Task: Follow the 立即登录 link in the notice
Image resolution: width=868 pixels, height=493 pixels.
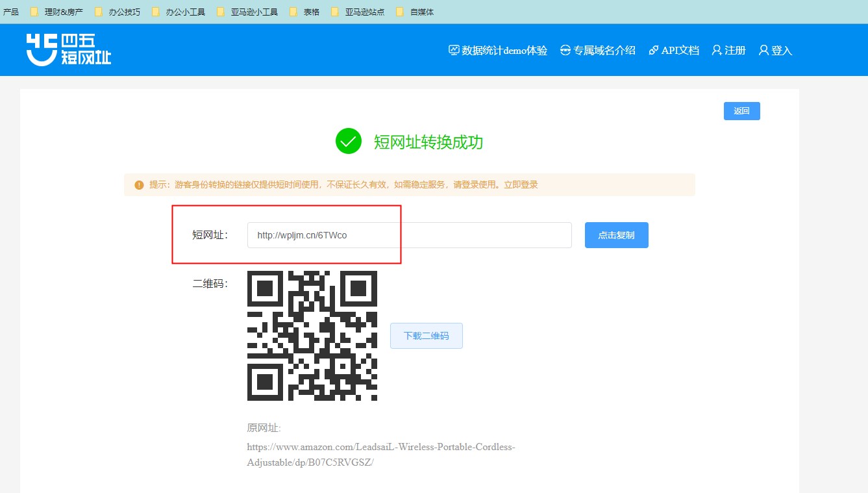Action: click(521, 184)
